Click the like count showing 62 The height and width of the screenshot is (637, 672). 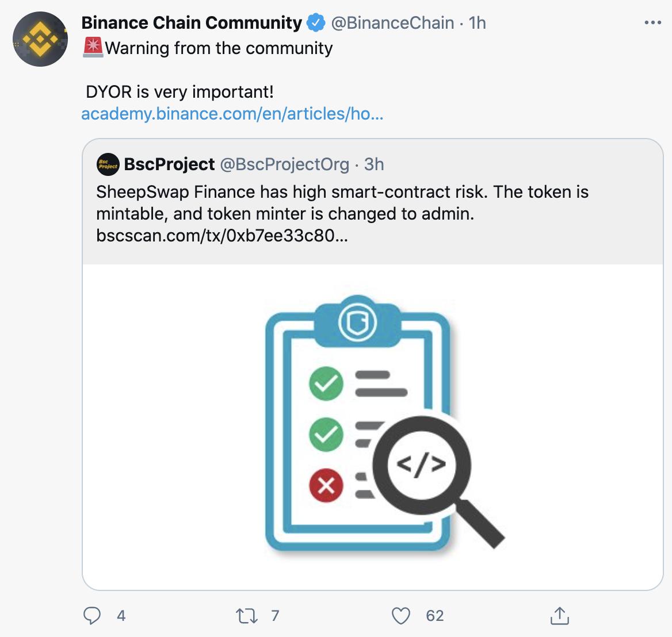(434, 615)
